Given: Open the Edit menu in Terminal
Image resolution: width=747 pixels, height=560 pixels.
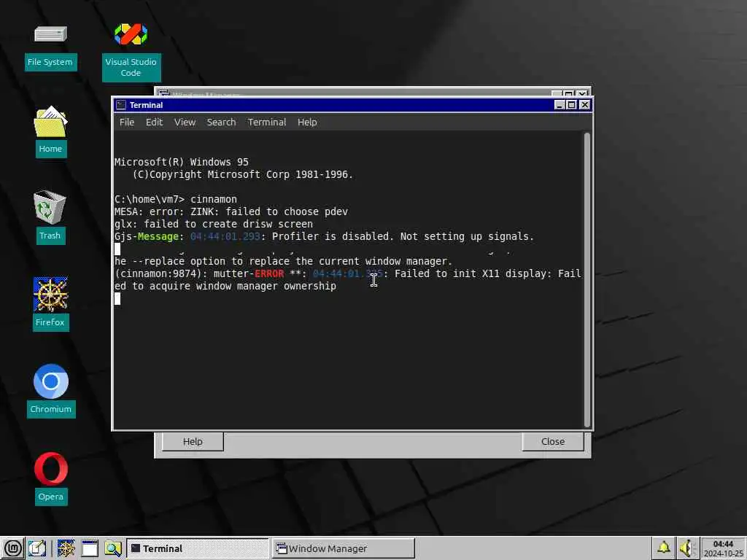Looking at the screenshot, I should click(155, 122).
